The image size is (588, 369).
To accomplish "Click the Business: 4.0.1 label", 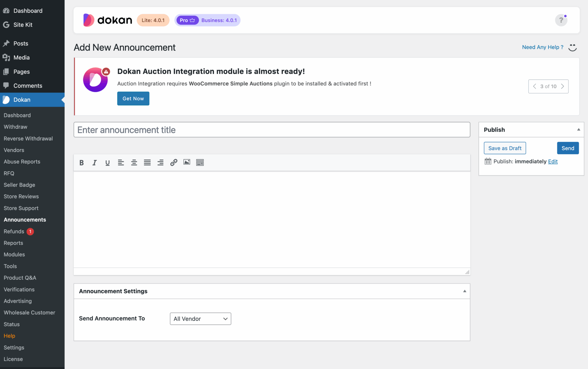I will click(x=219, y=20).
